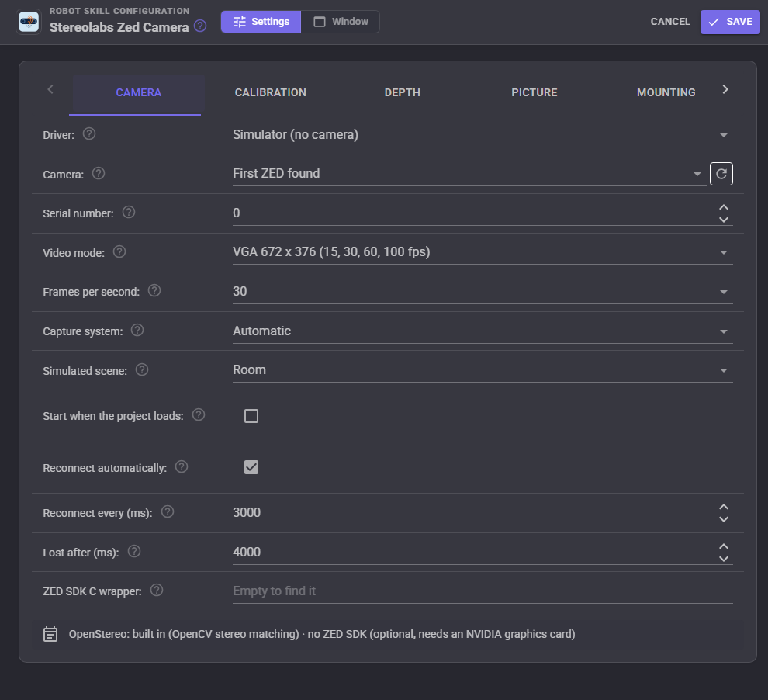Open the Capture system dropdown
768x700 pixels.
point(483,331)
